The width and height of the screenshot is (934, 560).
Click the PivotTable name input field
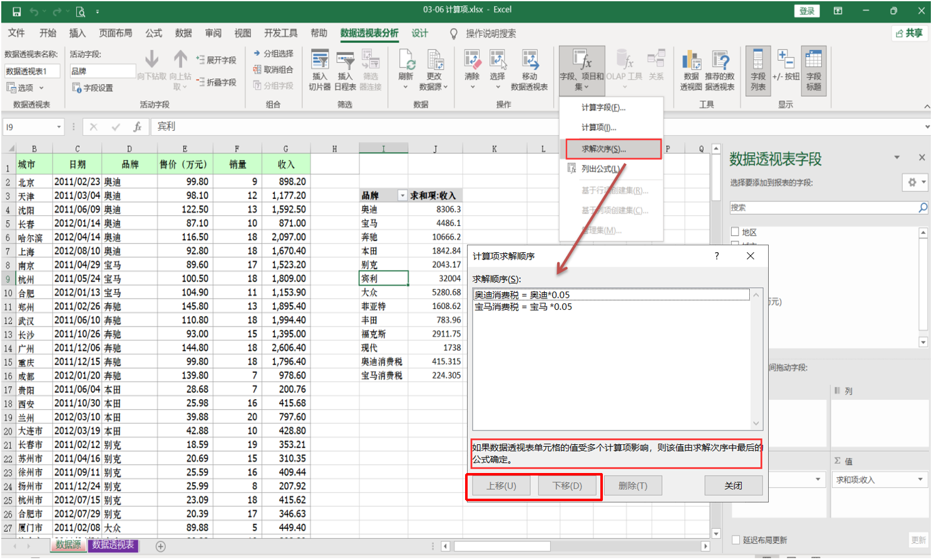tap(33, 71)
